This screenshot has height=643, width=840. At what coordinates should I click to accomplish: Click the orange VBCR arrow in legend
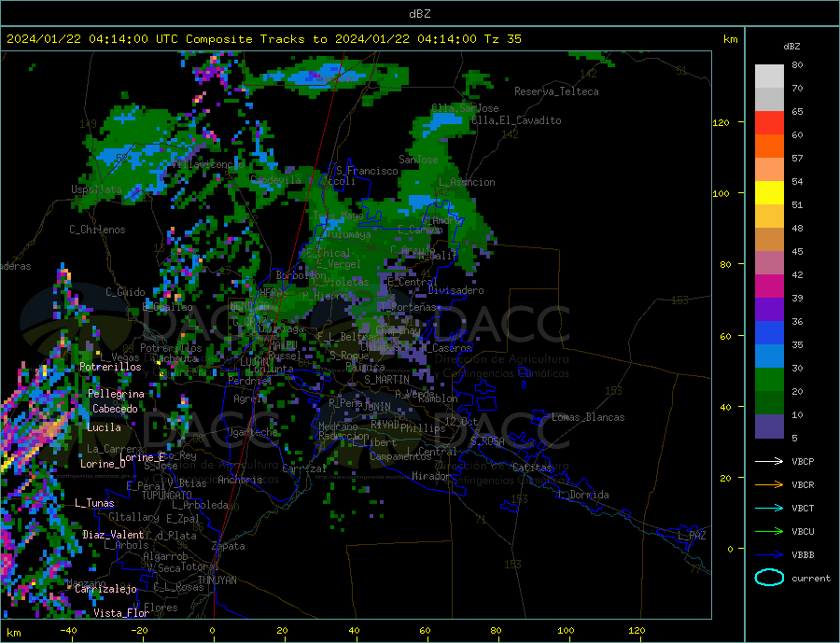pos(769,485)
